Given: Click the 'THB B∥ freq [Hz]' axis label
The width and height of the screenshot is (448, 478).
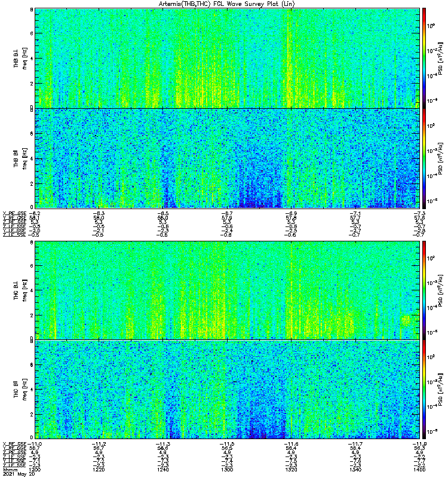Looking at the screenshot, I should point(20,158).
